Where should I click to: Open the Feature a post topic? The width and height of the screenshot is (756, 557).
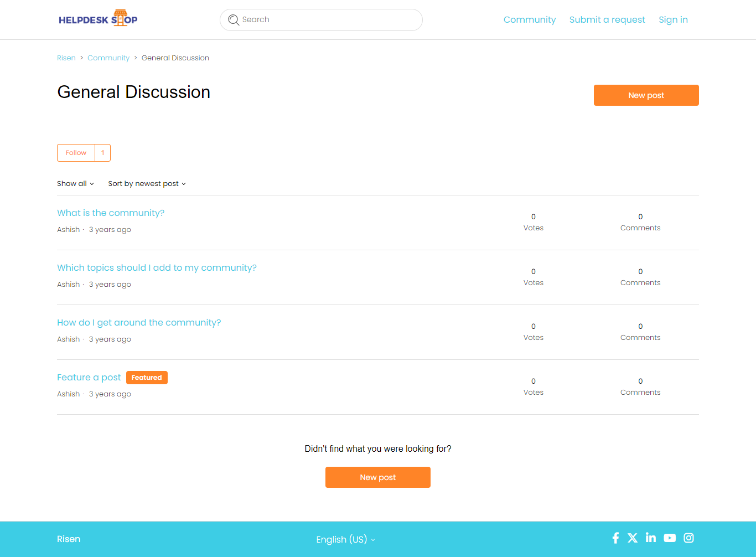coord(89,378)
